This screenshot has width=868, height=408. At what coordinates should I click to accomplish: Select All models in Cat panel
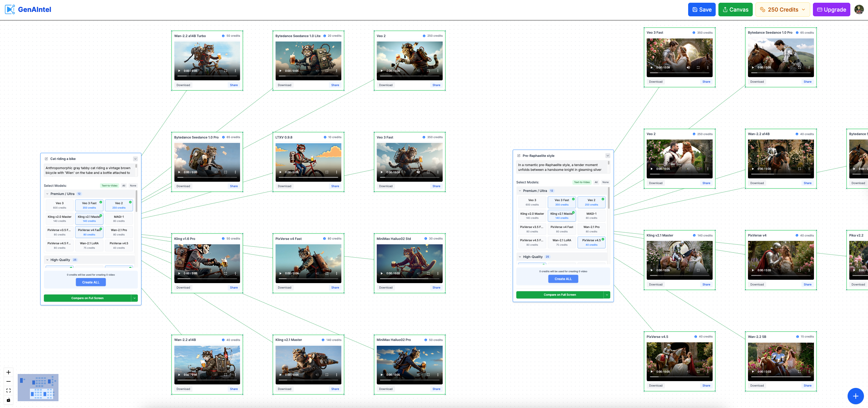(124, 186)
